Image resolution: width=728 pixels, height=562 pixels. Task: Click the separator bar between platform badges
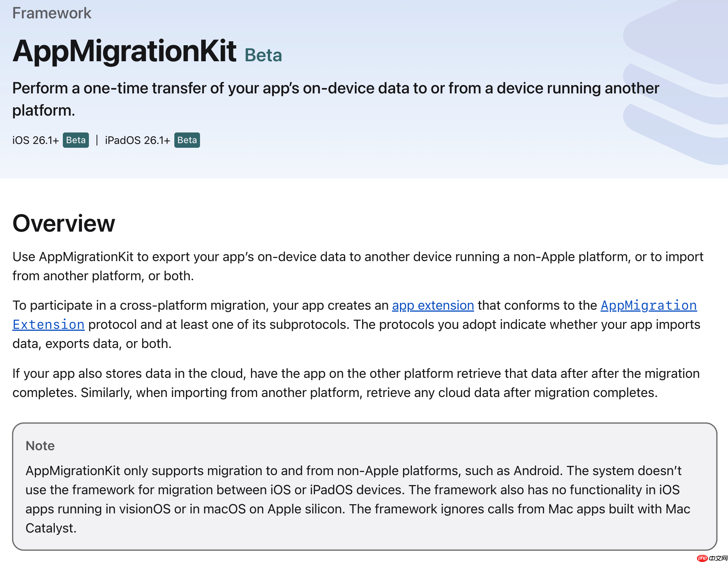[97, 140]
